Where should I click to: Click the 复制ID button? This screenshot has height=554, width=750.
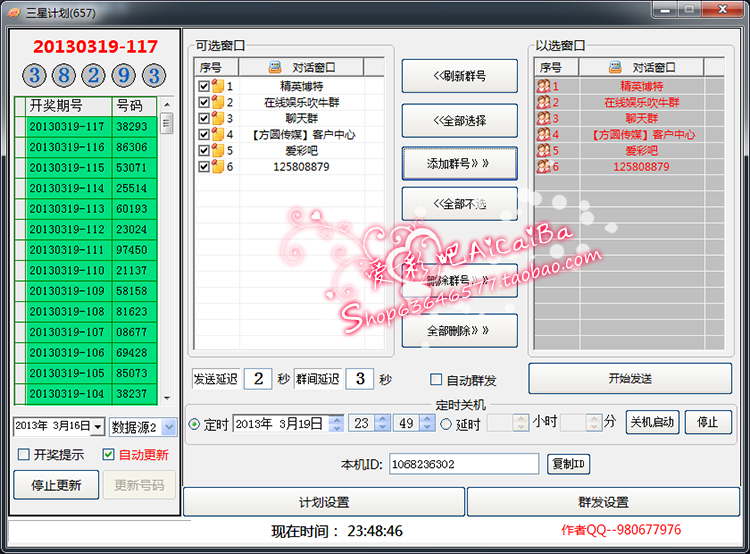[570, 464]
